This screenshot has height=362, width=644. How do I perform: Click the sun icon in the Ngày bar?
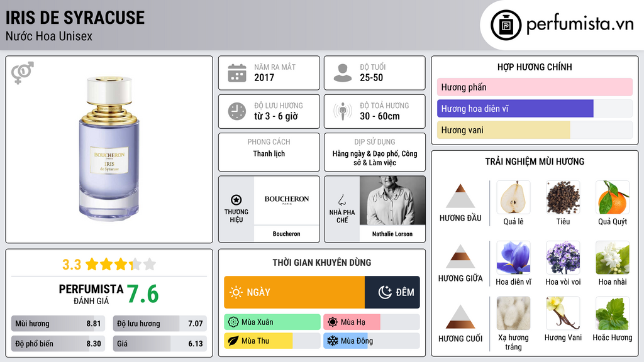236,292
